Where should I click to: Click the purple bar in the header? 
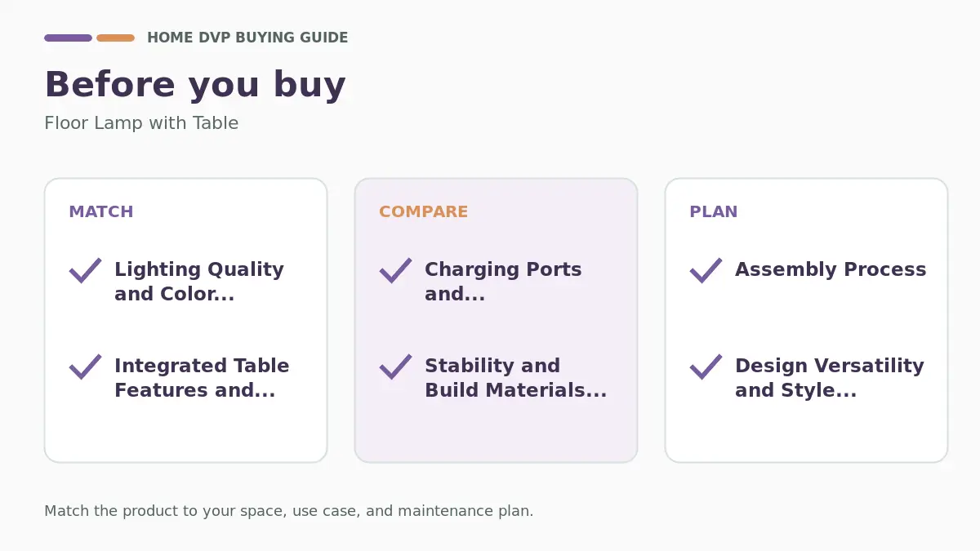(68, 38)
